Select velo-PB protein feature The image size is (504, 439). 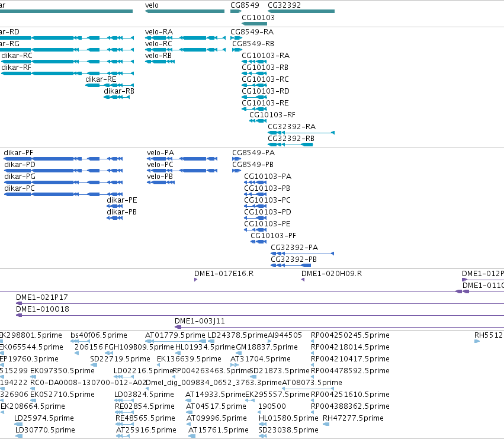click(160, 182)
